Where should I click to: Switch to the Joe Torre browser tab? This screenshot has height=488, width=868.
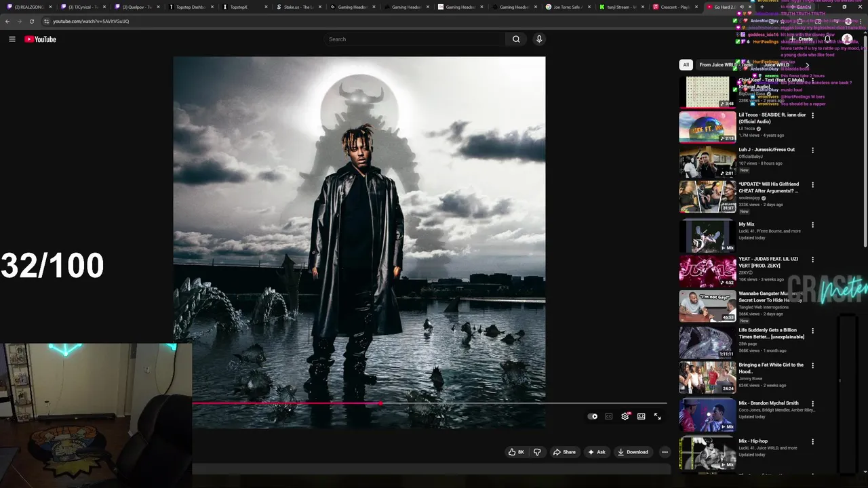pos(568,7)
